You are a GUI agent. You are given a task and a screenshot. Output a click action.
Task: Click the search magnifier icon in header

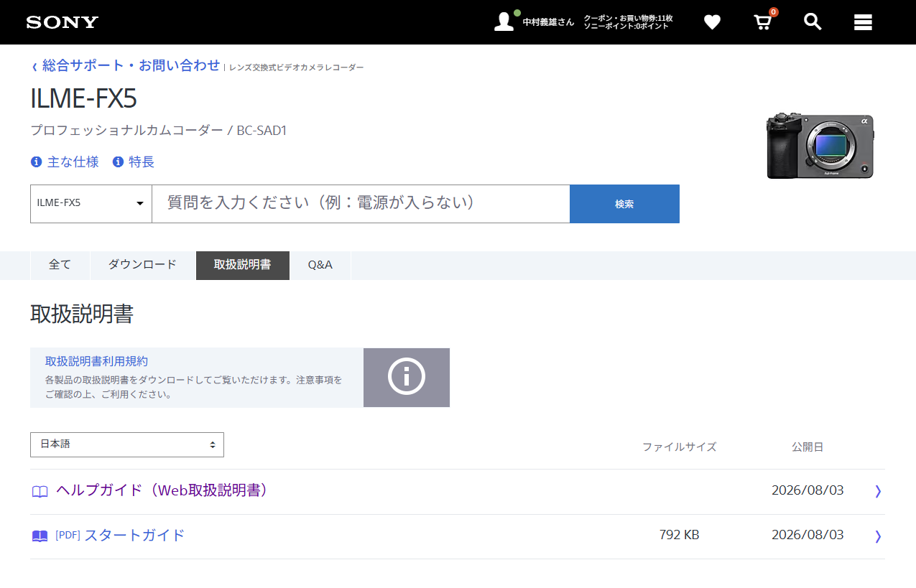(x=813, y=22)
